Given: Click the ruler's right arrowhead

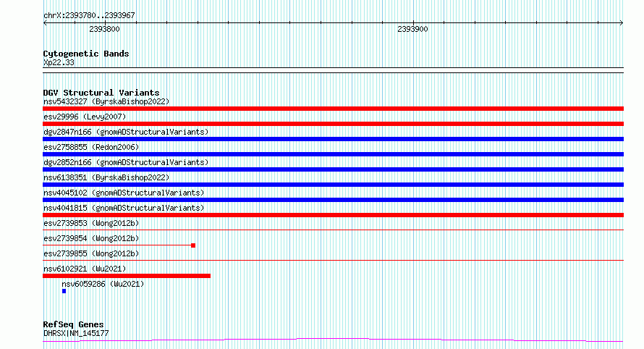Looking at the screenshot, I should coord(622,22).
